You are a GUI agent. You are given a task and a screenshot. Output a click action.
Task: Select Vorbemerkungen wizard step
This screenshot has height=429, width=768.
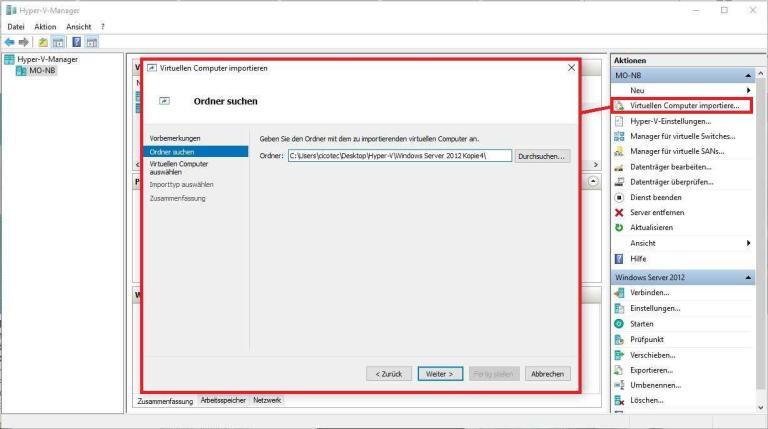coord(175,139)
